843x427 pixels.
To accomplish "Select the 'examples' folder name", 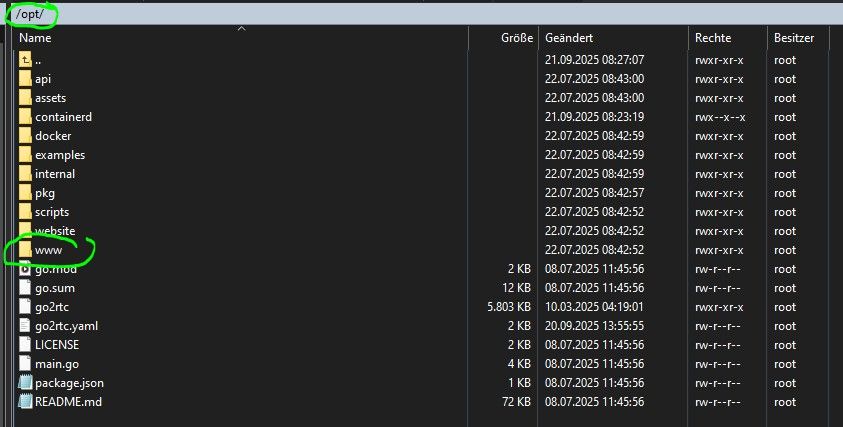I will tap(60, 155).
